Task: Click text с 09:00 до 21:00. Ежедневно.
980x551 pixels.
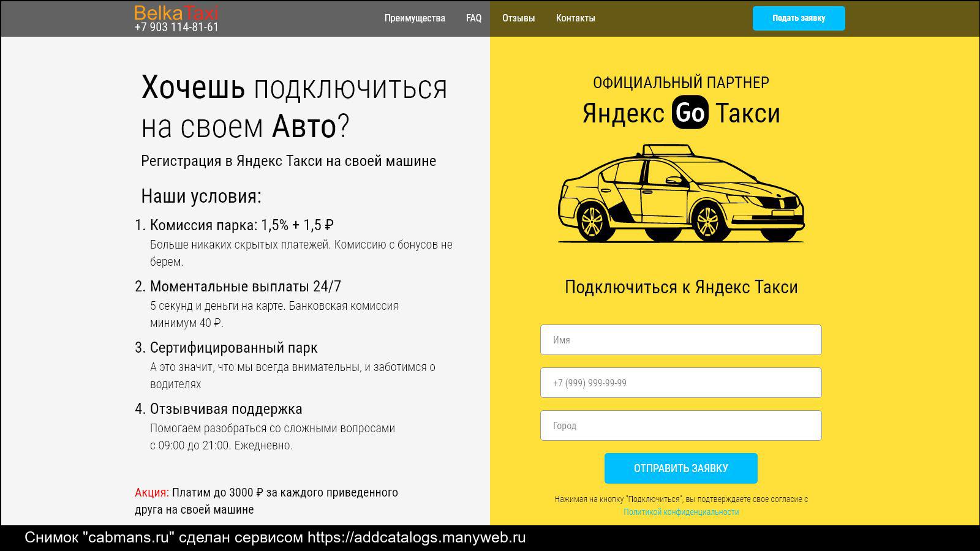Action: pyautogui.click(x=222, y=445)
